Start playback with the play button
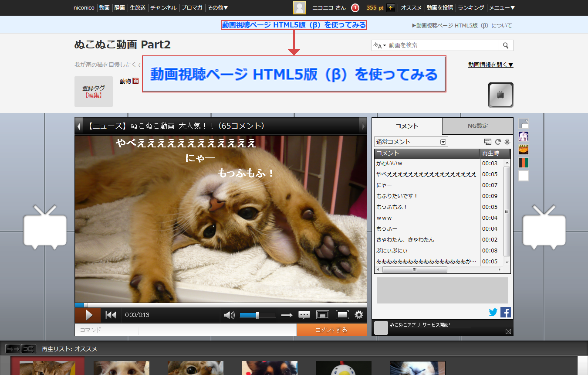Viewport: 588px width, 375px height. coord(88,315)
